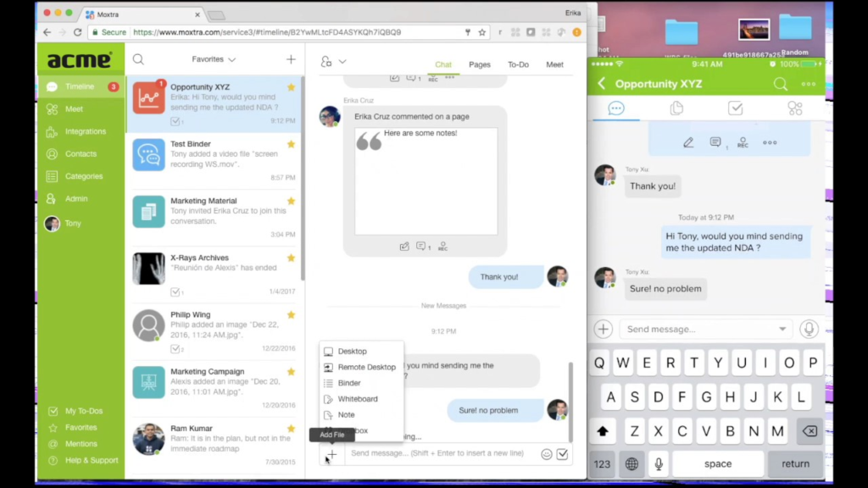Toggle favorite star on Marketing Material
Viewport: 868px width, 488px height.
pyautogui.click(x=292, y=201)
